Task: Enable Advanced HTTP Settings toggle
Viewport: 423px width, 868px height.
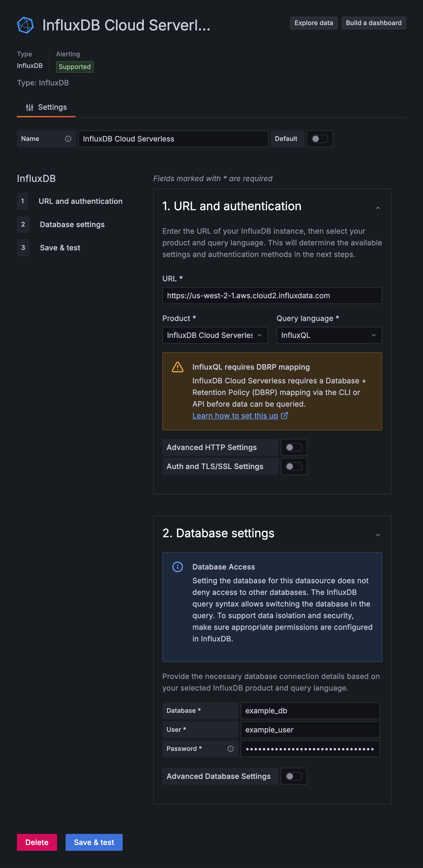Action: click(x=293, y=447)
